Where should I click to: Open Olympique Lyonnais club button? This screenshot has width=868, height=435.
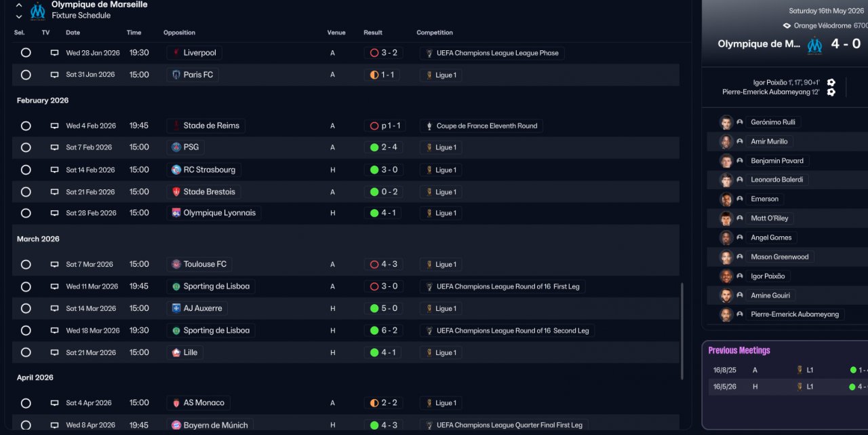click(214, 213)
